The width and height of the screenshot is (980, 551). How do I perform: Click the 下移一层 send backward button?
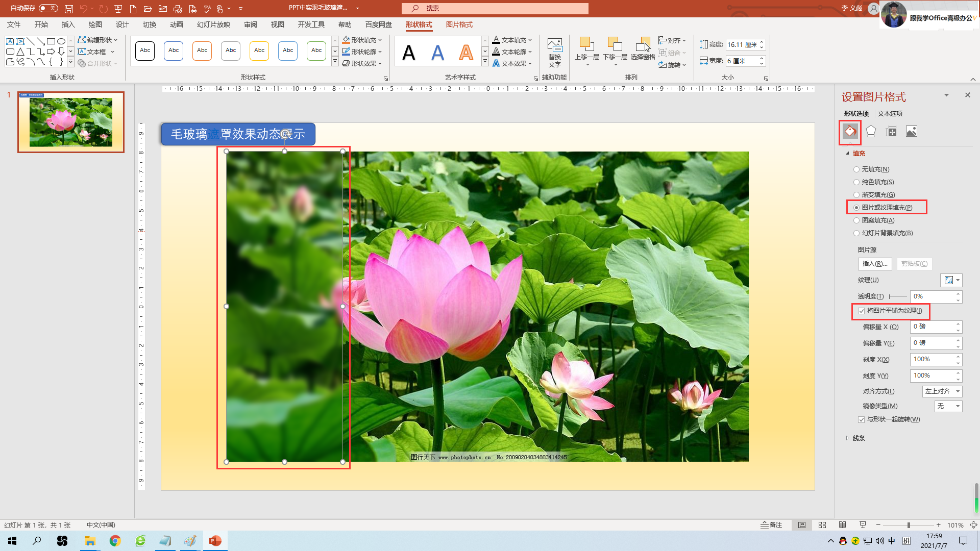click(615, 51)
